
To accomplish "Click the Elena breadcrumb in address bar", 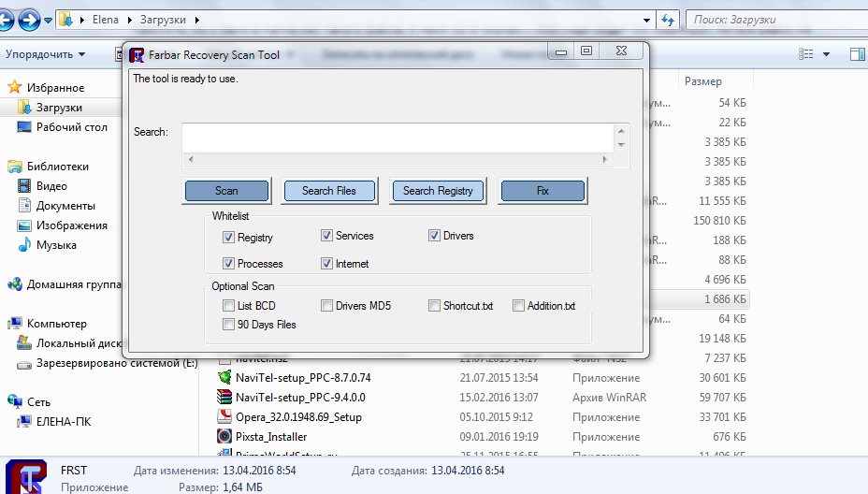I will [105, 20].
